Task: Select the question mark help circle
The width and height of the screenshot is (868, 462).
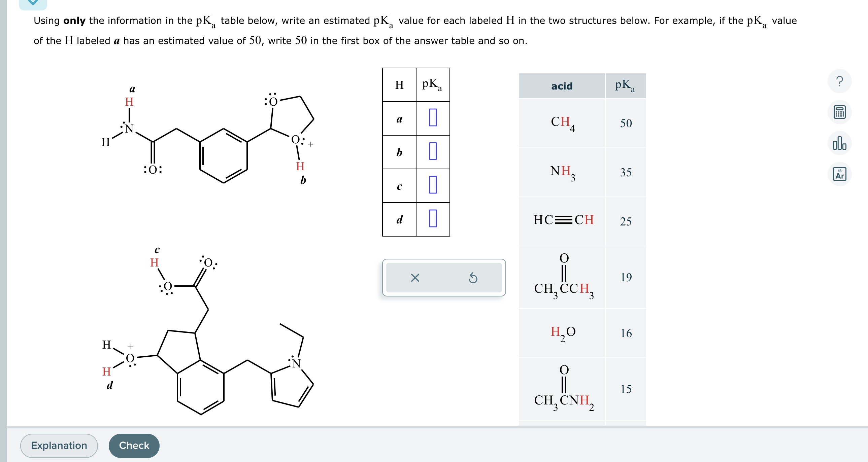Action: (839, 81)
